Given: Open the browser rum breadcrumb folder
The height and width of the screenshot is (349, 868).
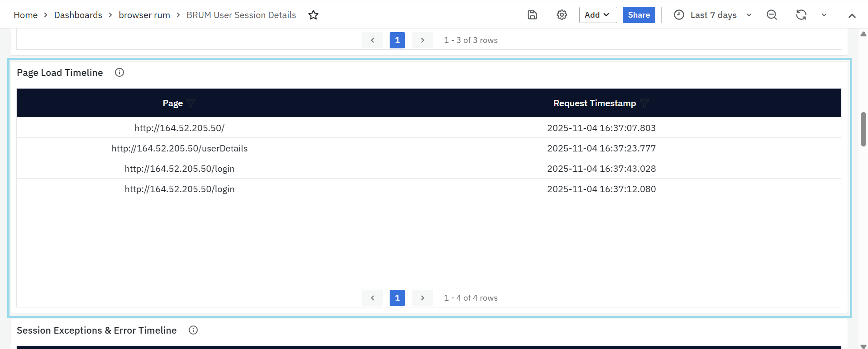Looking at the screenshot, I should (x=144, y=15).
